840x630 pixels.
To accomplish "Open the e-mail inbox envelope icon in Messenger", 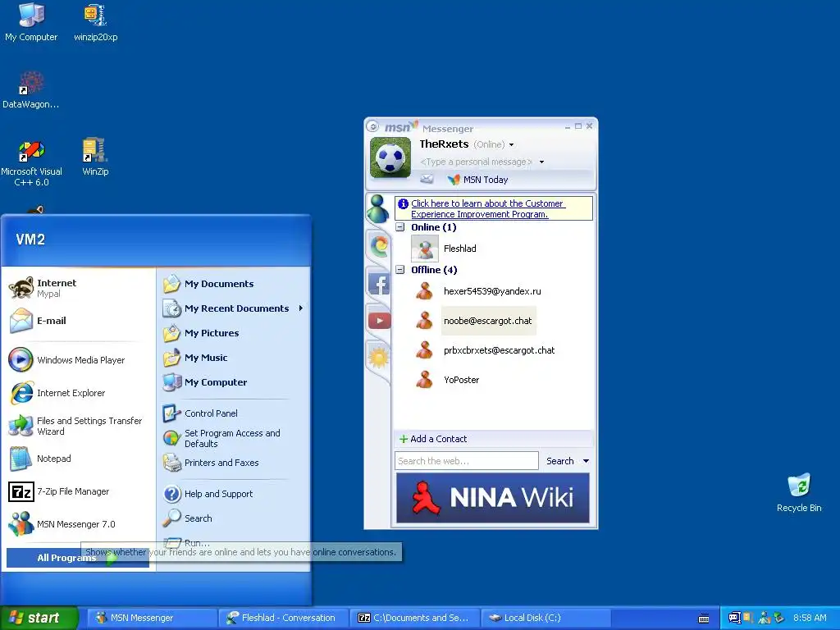I will click(427, 180).
